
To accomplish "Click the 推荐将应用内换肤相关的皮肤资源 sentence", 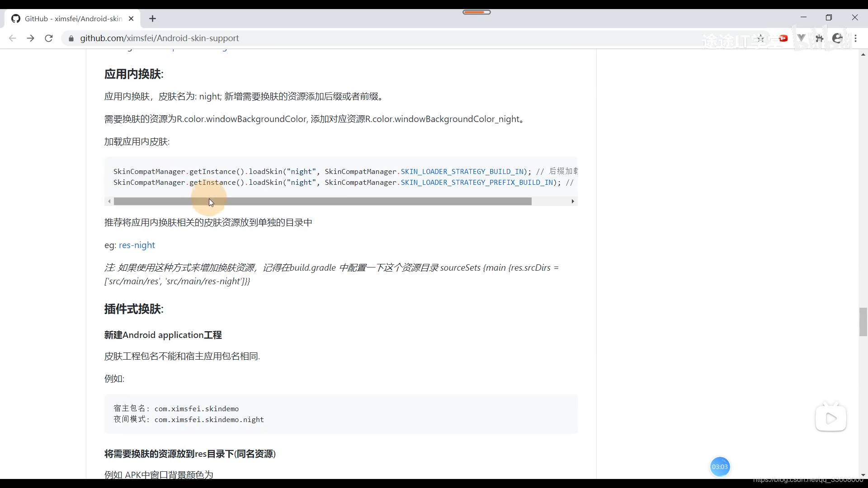I will tap(208, 222).
